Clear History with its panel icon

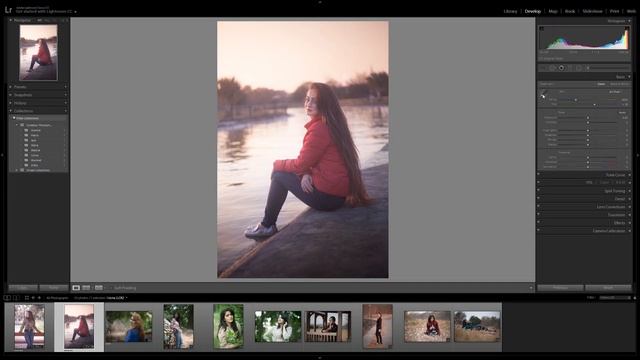tap(65, 103)
